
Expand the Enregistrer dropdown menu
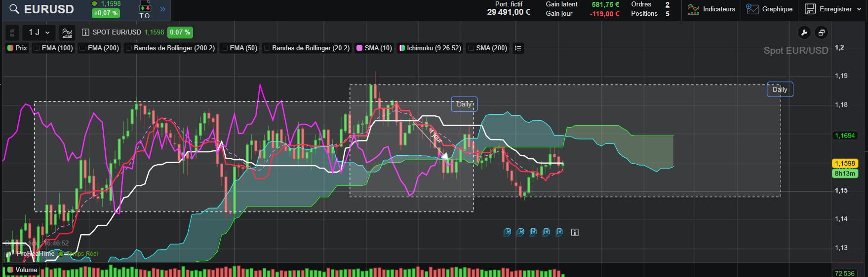[859, 9]
